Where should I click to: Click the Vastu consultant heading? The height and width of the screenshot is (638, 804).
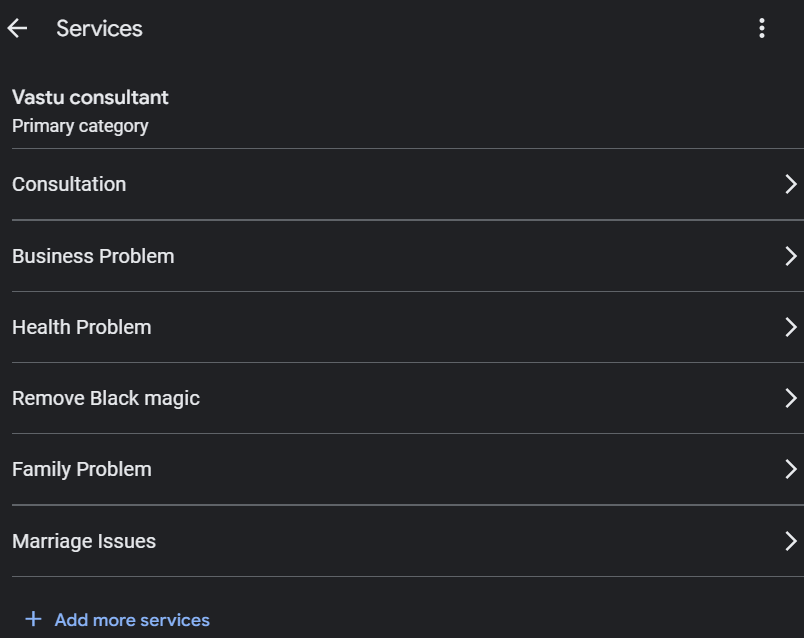point(90,97)
